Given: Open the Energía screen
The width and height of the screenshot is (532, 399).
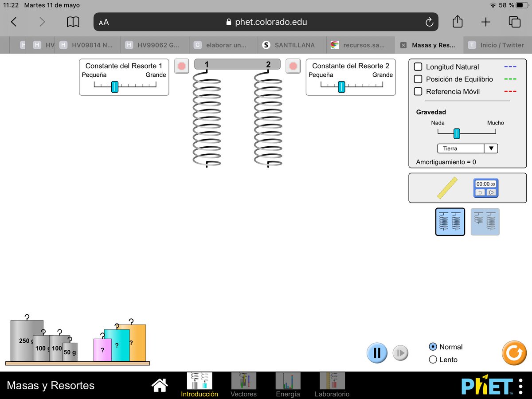Looking at the screenshot, I should (288, 384).
